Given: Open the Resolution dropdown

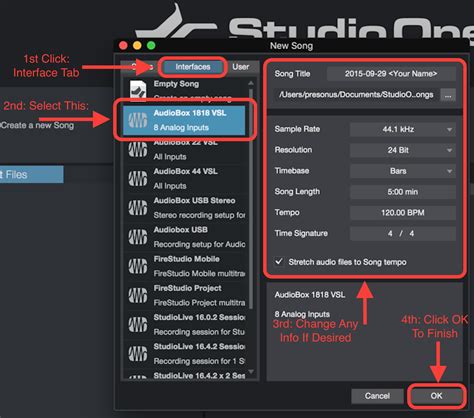Looking at the screenshot, I should (403, 150).
